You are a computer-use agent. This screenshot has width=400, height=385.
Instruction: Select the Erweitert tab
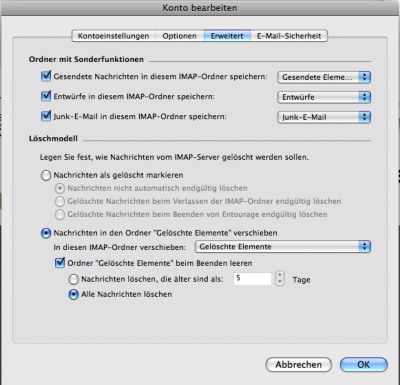pyautogui.click(x=227, y=36)
